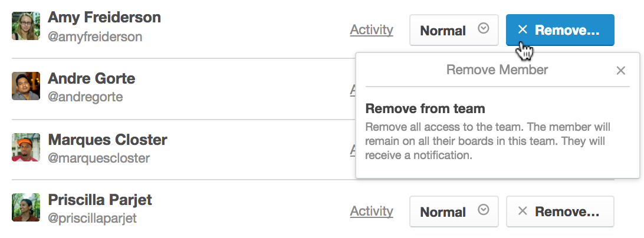Click X icon on Priscilla's Remove button
644x238 pixels.
(523, 211)
